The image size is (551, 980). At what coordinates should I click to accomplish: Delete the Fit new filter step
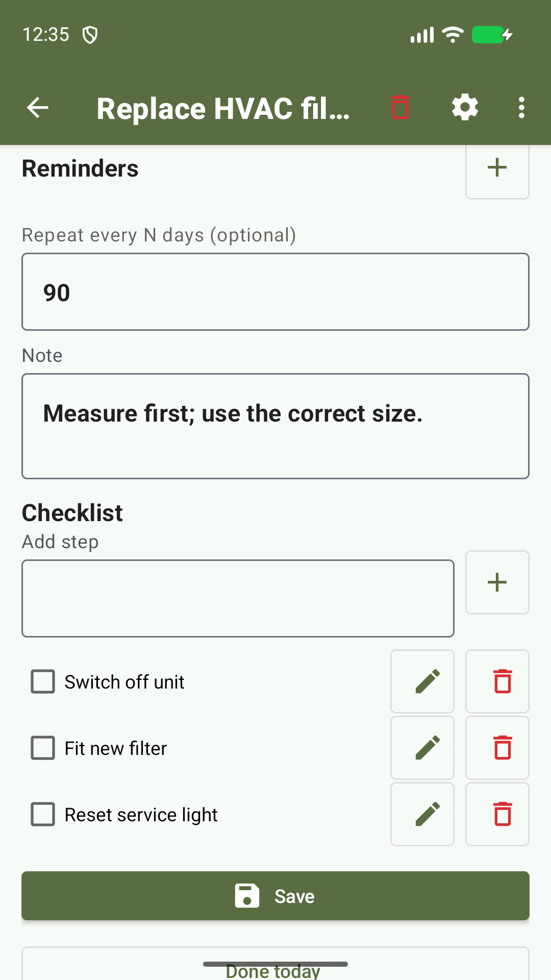coord(497,748)
